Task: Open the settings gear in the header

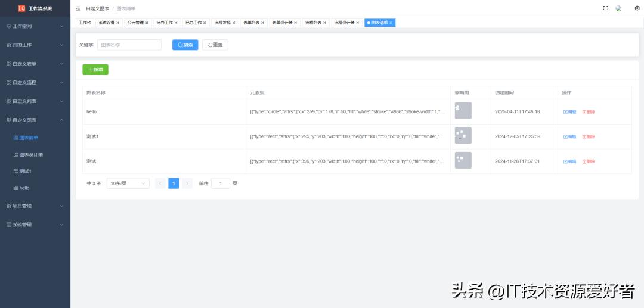Action: (637, 8)
